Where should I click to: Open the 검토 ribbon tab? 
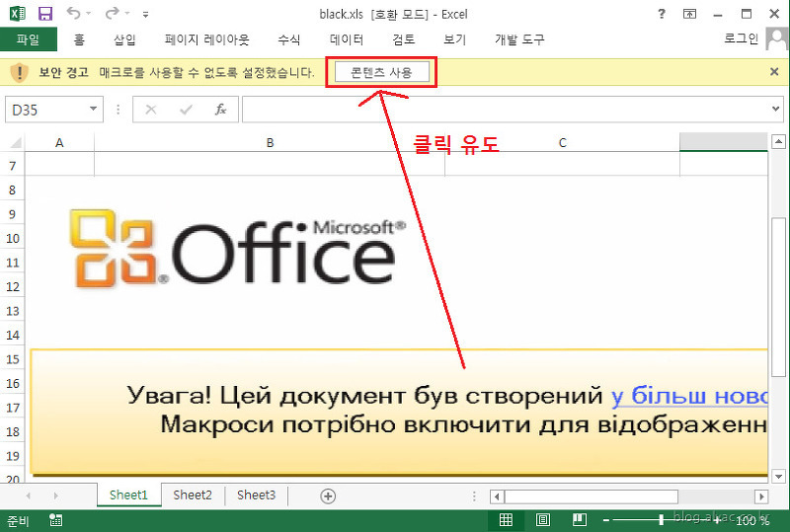click(x=404, y=39)
